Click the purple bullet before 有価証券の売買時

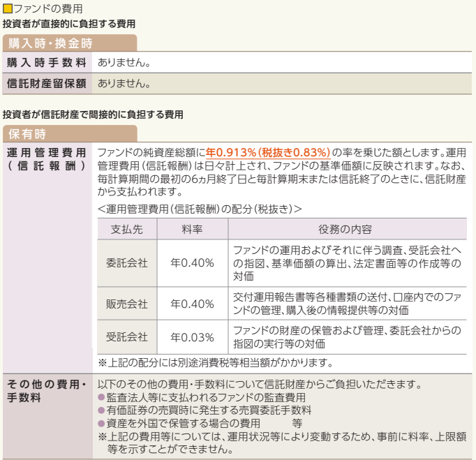[x=101, y=410]
